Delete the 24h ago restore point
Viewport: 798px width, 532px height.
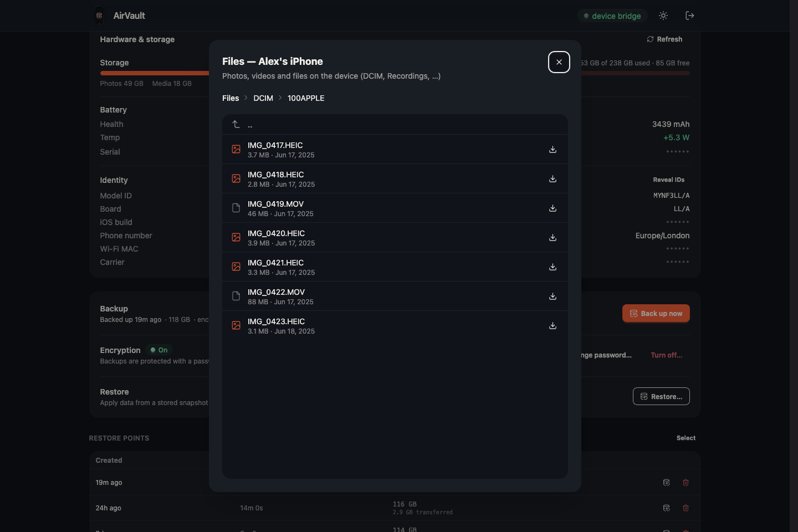686,508
